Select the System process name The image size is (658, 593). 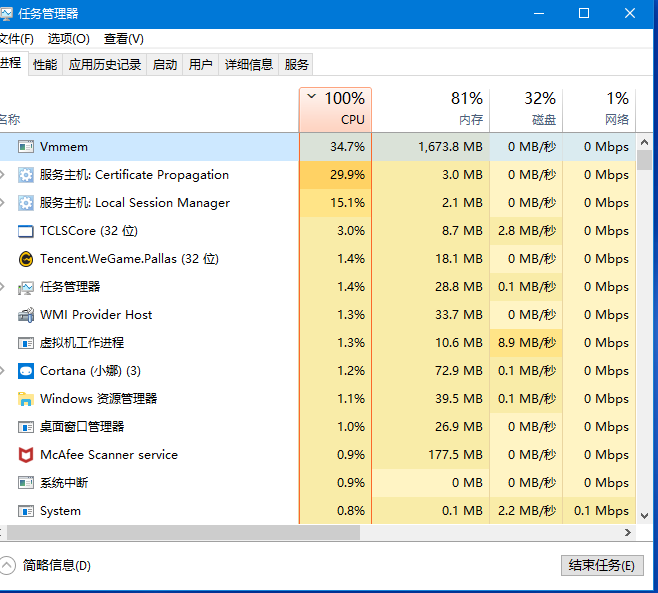[x=60, y=511]
